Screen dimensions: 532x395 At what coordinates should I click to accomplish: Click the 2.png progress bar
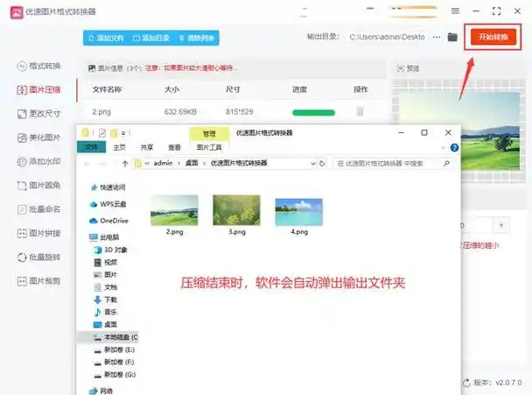click(x=313, y=112)
